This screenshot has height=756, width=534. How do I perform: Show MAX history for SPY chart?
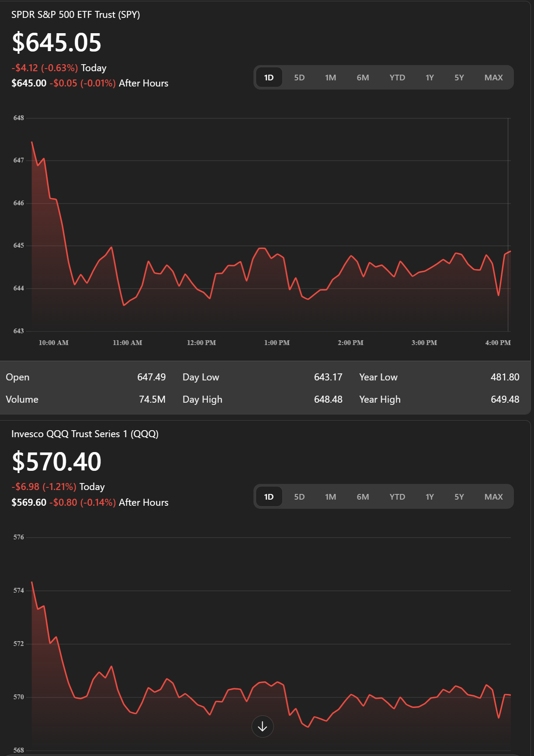[493, 77]
